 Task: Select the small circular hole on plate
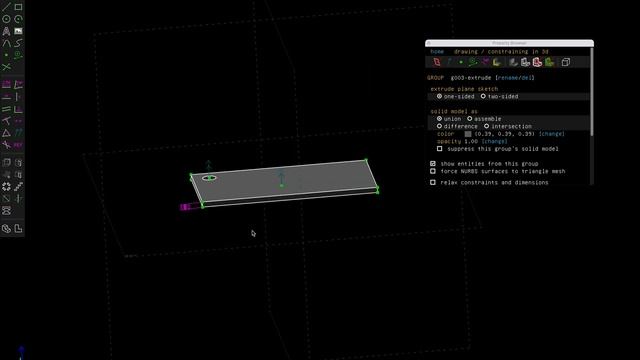[209, 178]
